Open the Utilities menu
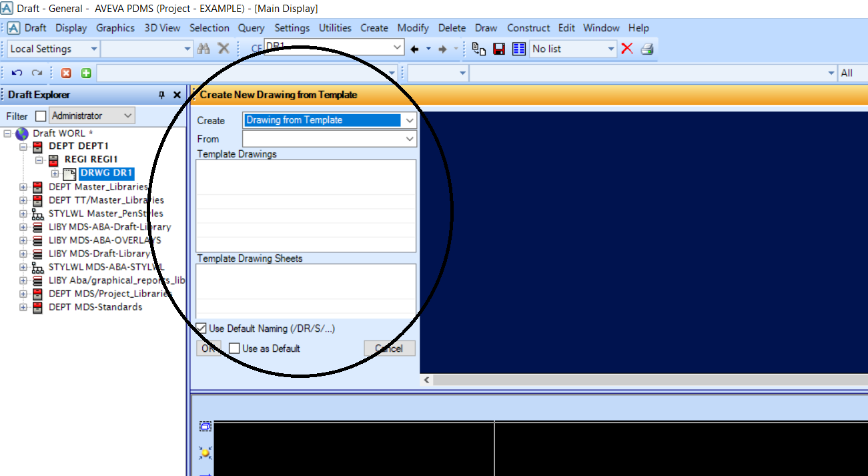868x476 pixels. click(335, 28)
